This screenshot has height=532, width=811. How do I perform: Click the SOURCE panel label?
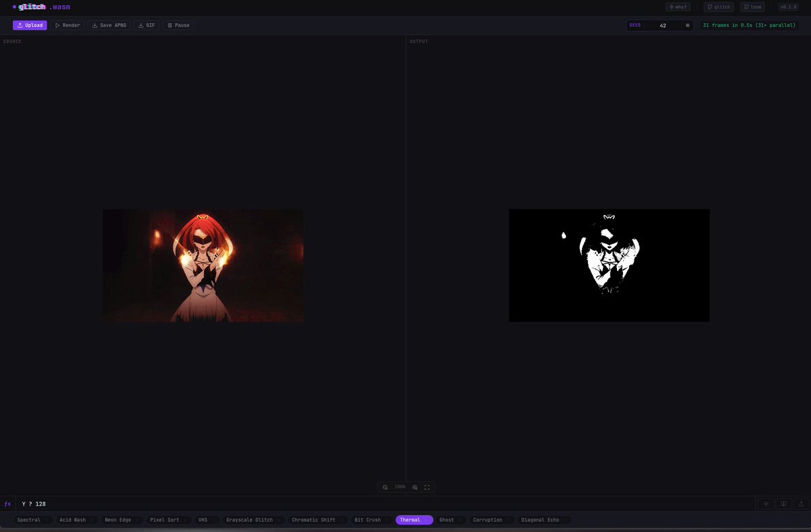pos(12,42)
